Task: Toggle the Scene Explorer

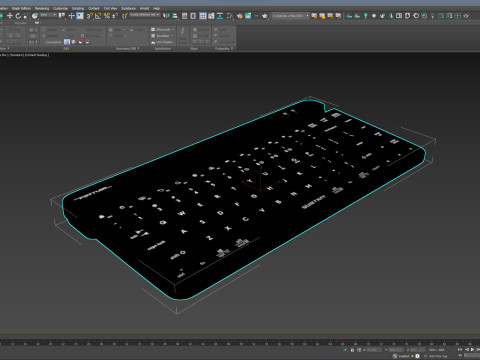Action: pos(184,15)
